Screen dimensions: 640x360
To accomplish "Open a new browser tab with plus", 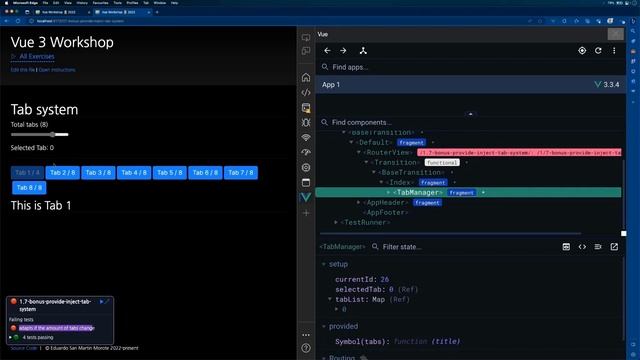I will click(157, 12).
